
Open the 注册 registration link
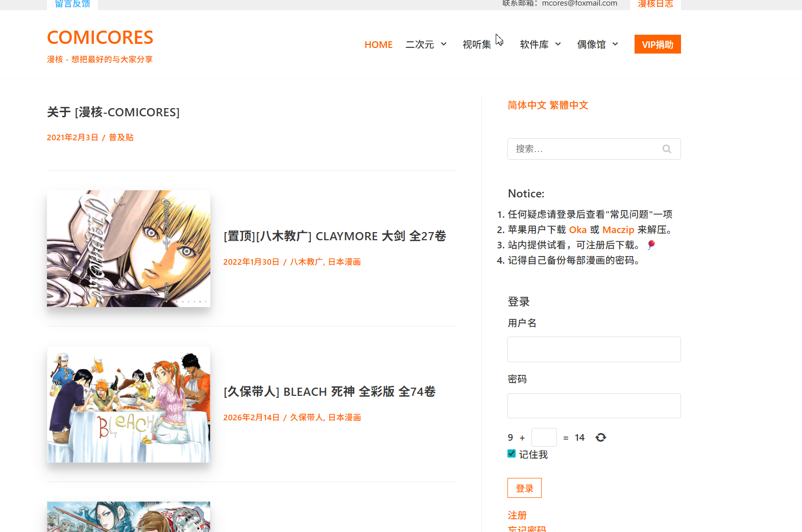pyautogui.click(x=517, y=515)
